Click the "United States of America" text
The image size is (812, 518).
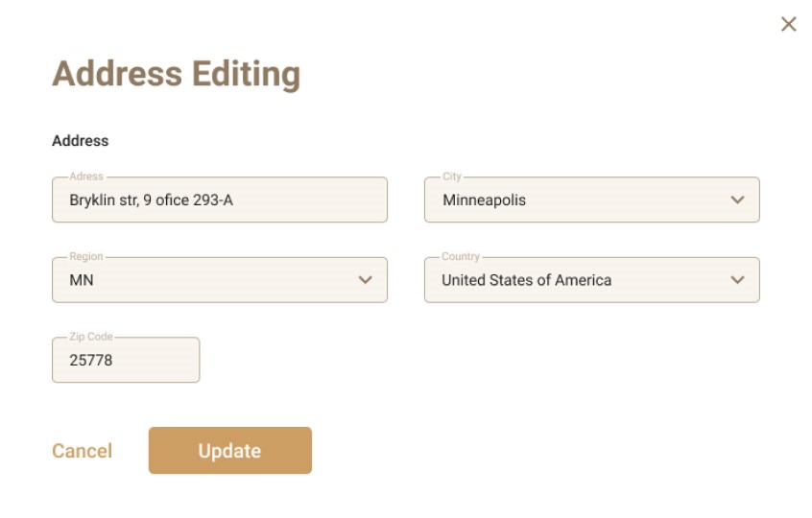pyautogui.click(x=526, y=280)
